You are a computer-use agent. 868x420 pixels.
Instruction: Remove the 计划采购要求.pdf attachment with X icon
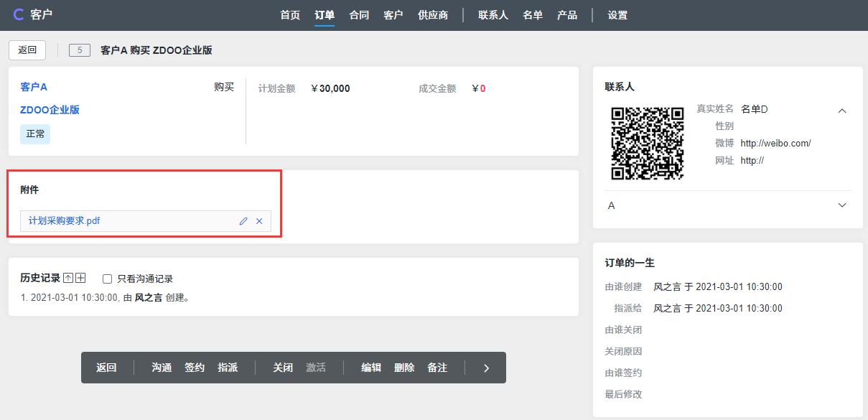point(259,221)
